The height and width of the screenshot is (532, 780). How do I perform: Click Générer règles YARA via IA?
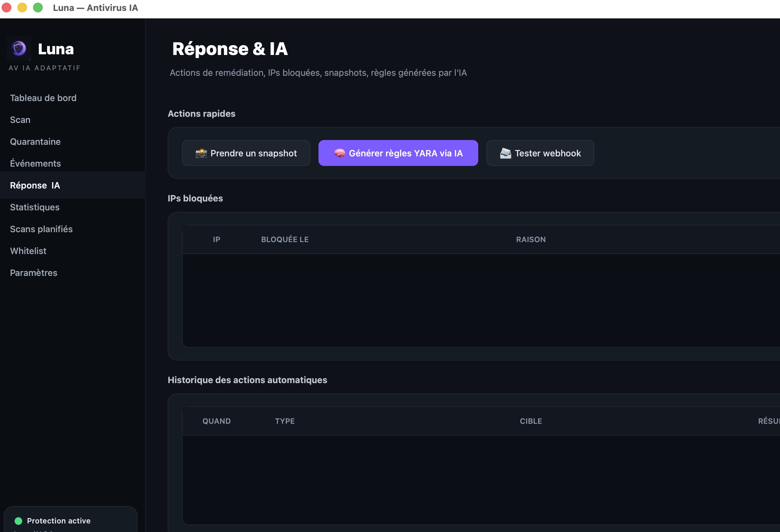[x=398, y=153]
